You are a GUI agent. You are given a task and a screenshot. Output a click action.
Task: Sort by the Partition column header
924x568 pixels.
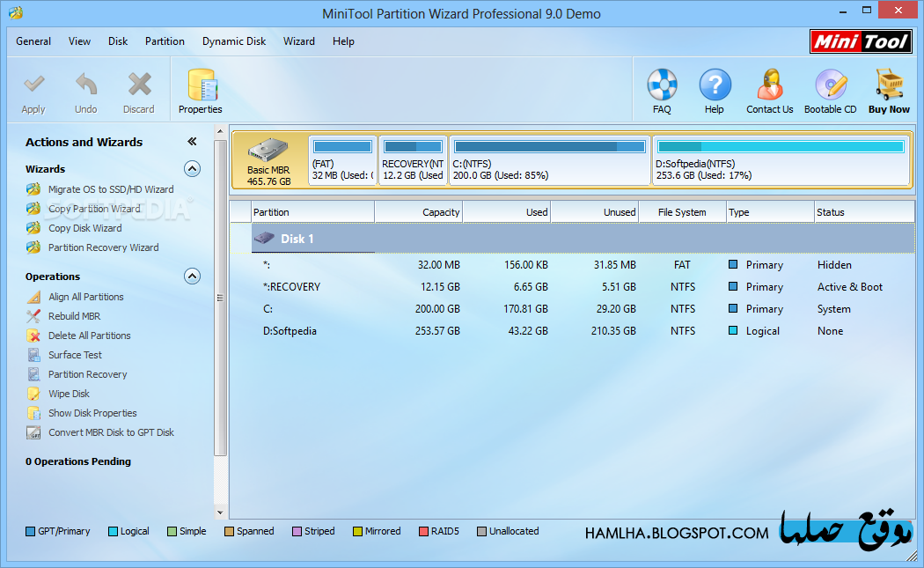313,212
